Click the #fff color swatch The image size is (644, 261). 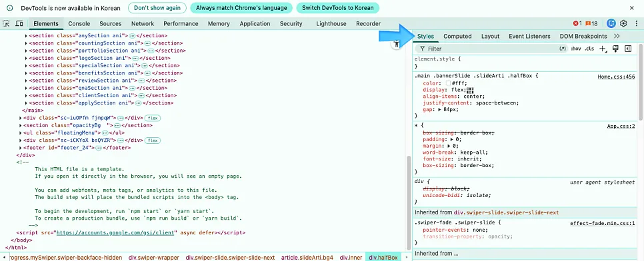tap(449, 83)
